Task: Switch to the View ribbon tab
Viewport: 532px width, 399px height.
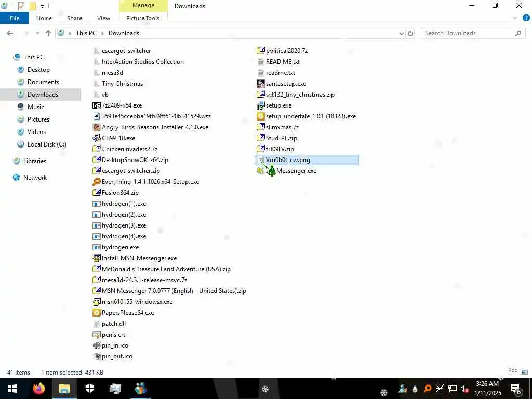Action: (x=103, y=18)
